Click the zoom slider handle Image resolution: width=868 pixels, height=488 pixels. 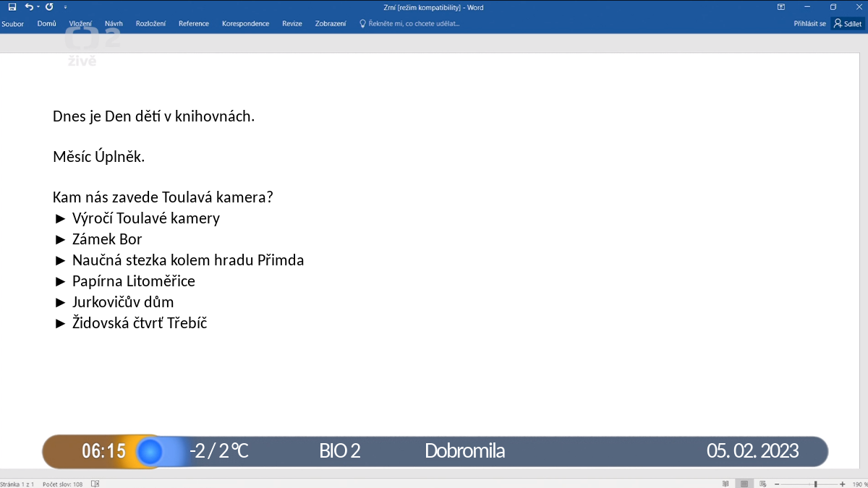pyautogui.click(x=816, y=484)
